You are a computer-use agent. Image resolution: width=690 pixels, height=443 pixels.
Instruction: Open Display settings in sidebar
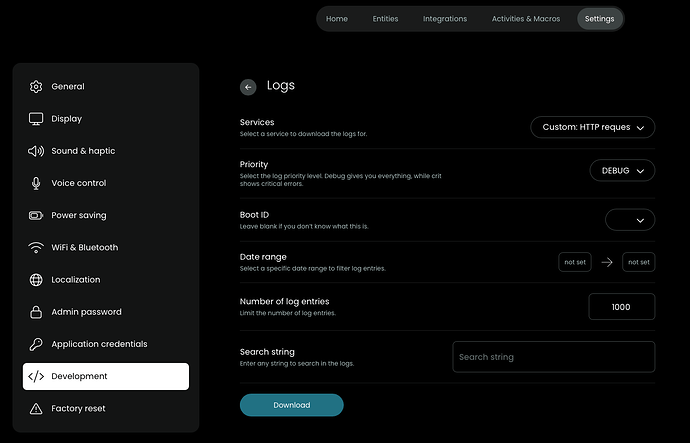pos(106,119)
